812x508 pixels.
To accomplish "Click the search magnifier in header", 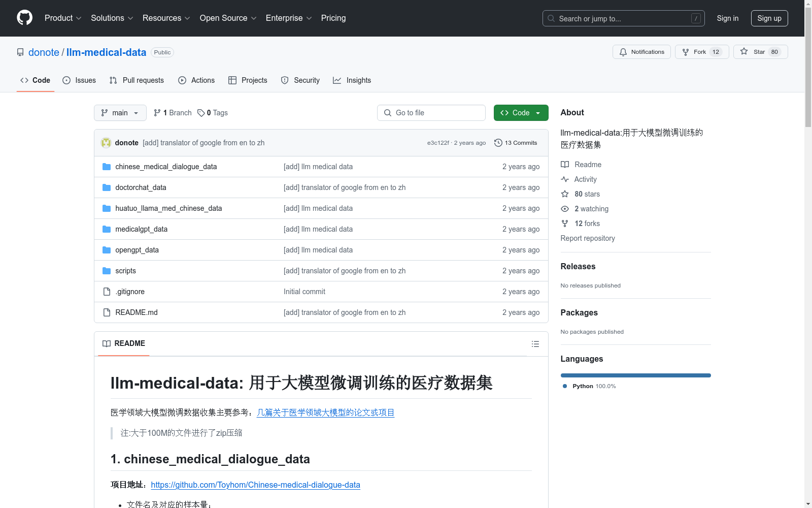I will tap(551, 18).
